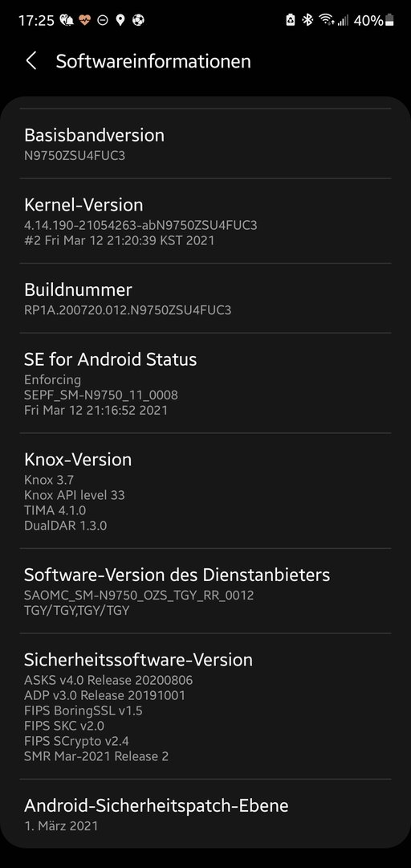411x868 pixels.
Task: Tap Software-Version des Dienstanbieters
Action: [x=205, y=592]
